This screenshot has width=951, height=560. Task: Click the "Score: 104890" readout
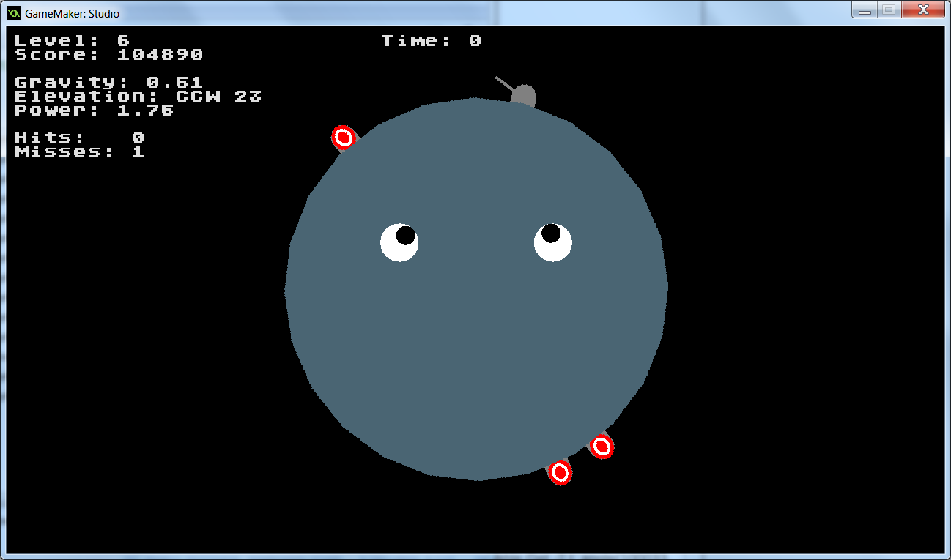click(x=108, y=55)
